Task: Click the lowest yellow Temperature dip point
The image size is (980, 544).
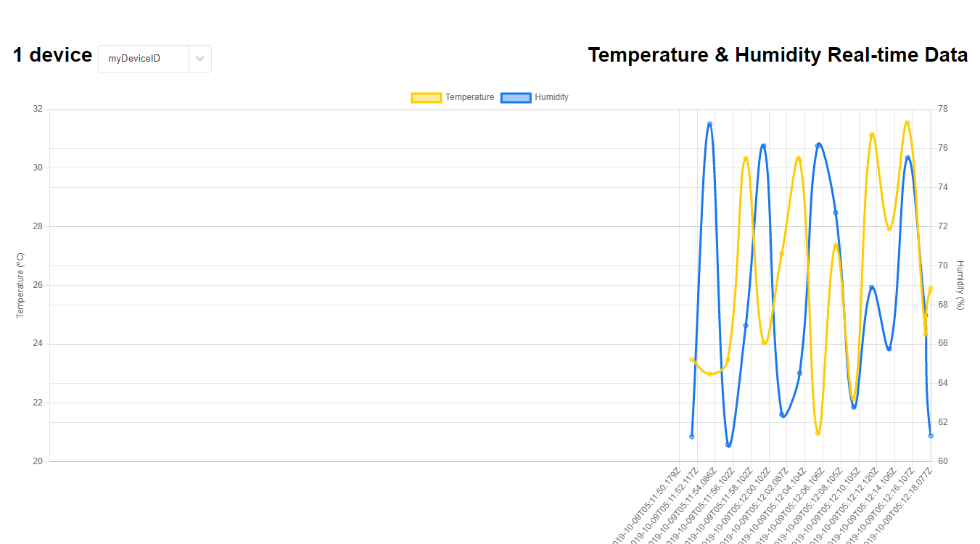Action: [x=818, y=433]
